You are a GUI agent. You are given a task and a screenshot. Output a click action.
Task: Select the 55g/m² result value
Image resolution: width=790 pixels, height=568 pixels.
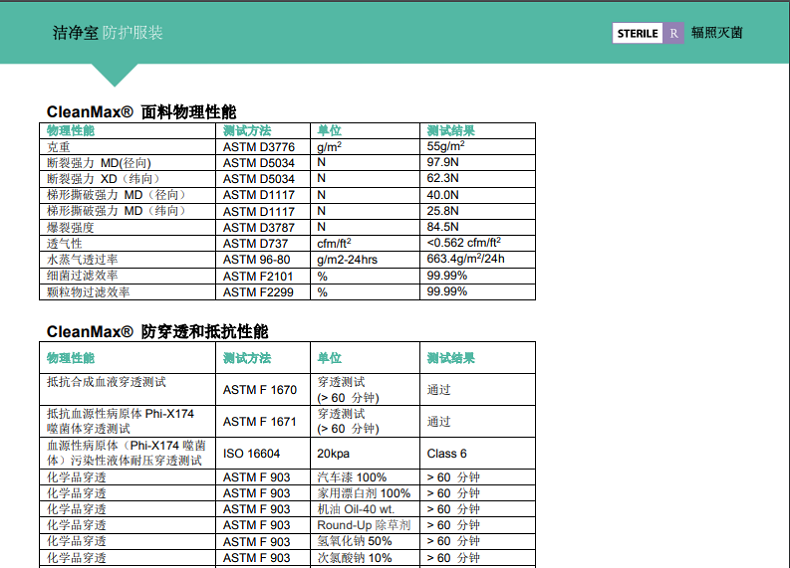point(445,146)
